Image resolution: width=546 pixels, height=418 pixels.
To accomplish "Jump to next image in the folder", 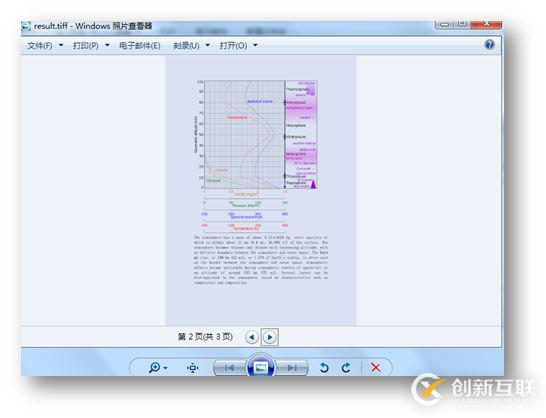I will pyautogui.click(x=292, y=368).
